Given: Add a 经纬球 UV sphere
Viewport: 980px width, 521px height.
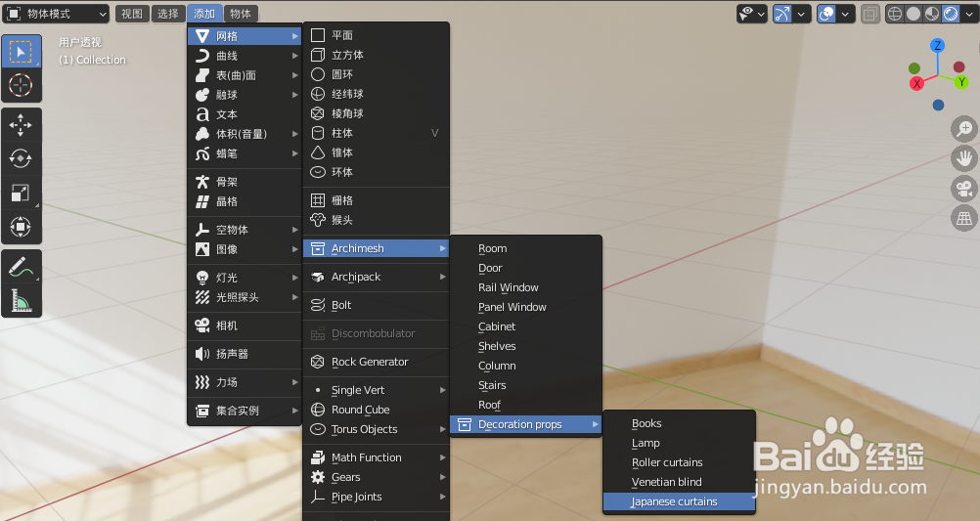Looking at the screenshot, I should click(x=377, y=94).
